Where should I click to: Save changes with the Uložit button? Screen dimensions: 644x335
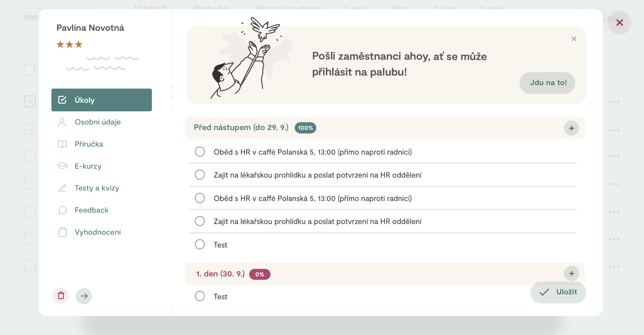click(x=558, y=292)
